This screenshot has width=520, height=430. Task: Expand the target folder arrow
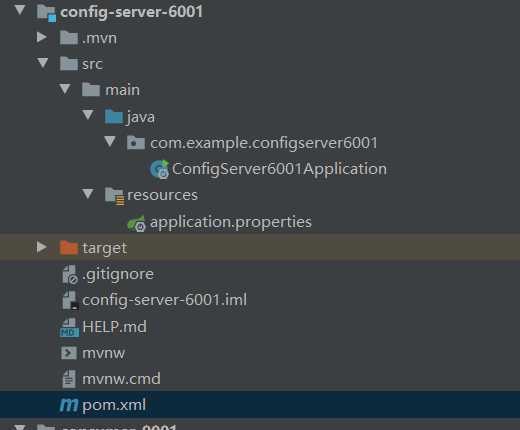pyautogui.click(x=42, y=247)
